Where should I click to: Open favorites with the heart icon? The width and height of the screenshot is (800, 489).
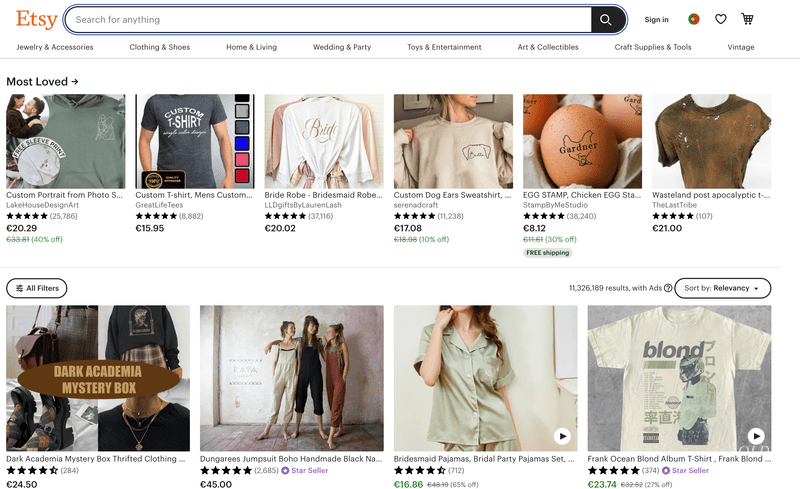[x=720, y=19]
